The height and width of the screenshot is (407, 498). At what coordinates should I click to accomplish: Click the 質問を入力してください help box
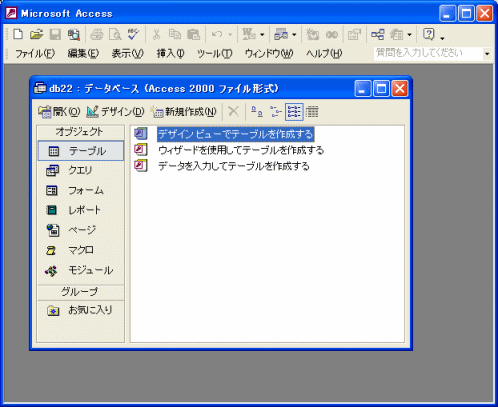pos(428,53)
